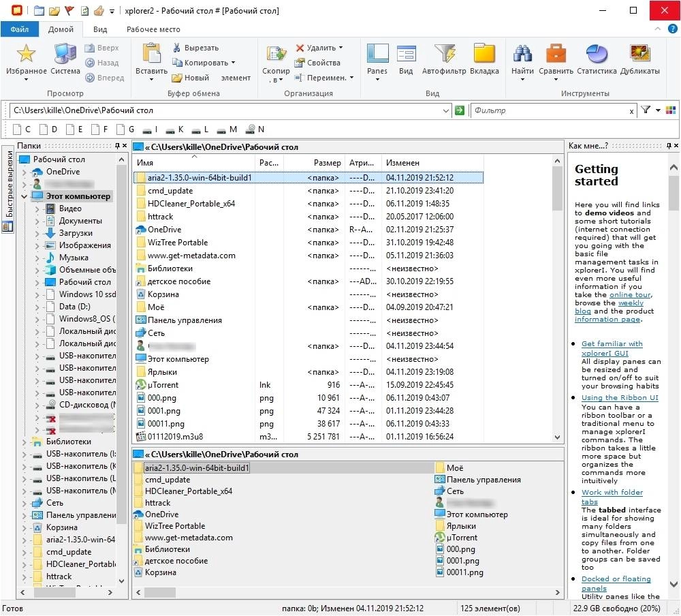Navigate back with Назад
The height and width of the screenshot is (616, 681).
(101, 63)
